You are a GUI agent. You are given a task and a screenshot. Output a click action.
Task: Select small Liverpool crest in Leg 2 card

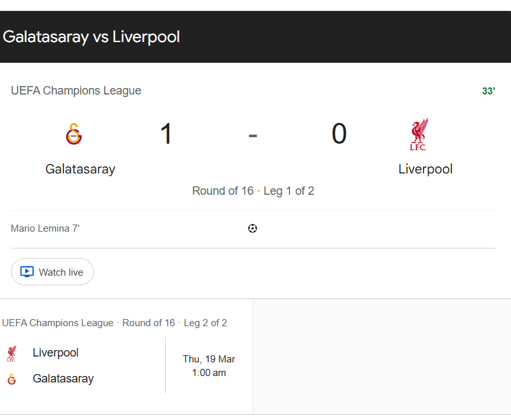click(x=11, y=353)
